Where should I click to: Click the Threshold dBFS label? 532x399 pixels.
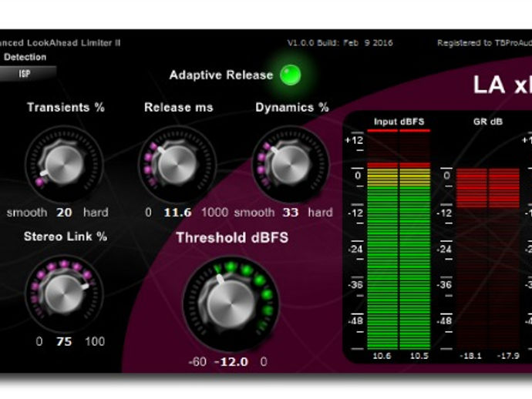coord(232,238)
